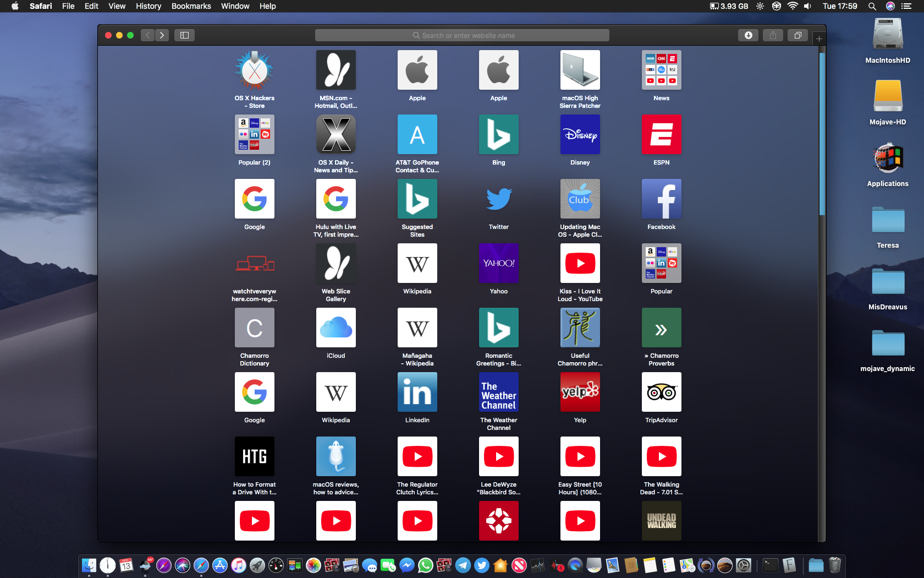Open the Apple menu

click(15, 6)
